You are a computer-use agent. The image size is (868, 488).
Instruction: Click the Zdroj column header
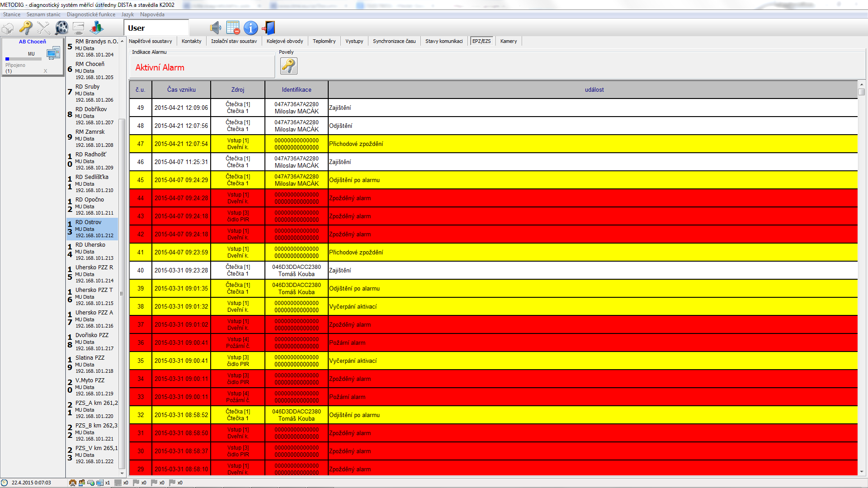[x=238, y=89]
